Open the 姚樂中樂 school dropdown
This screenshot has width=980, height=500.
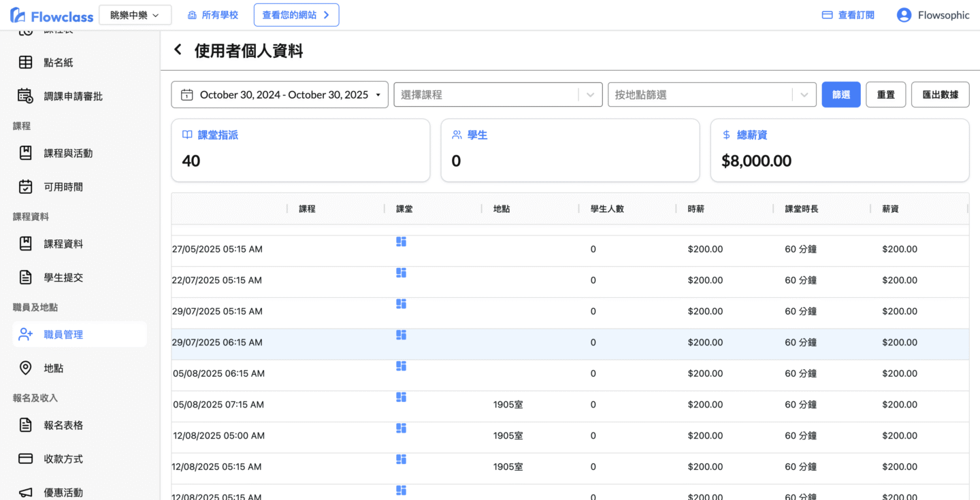coord(135,15)
